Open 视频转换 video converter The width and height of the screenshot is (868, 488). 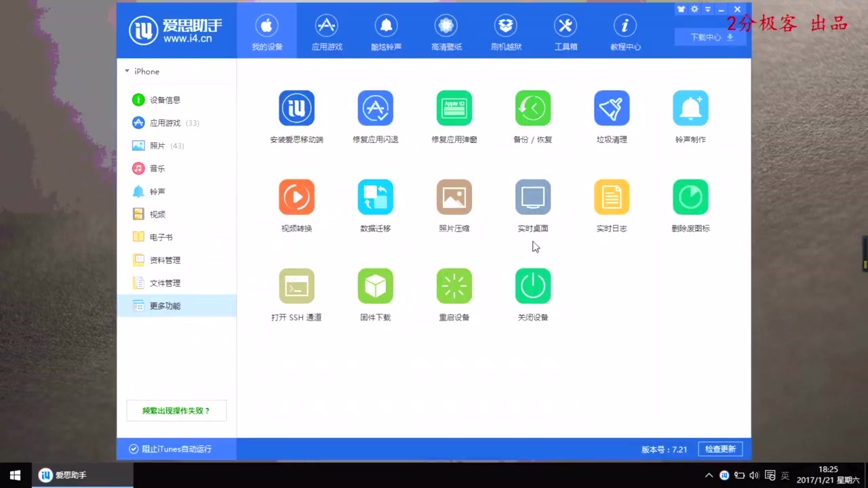coord(296,197)
